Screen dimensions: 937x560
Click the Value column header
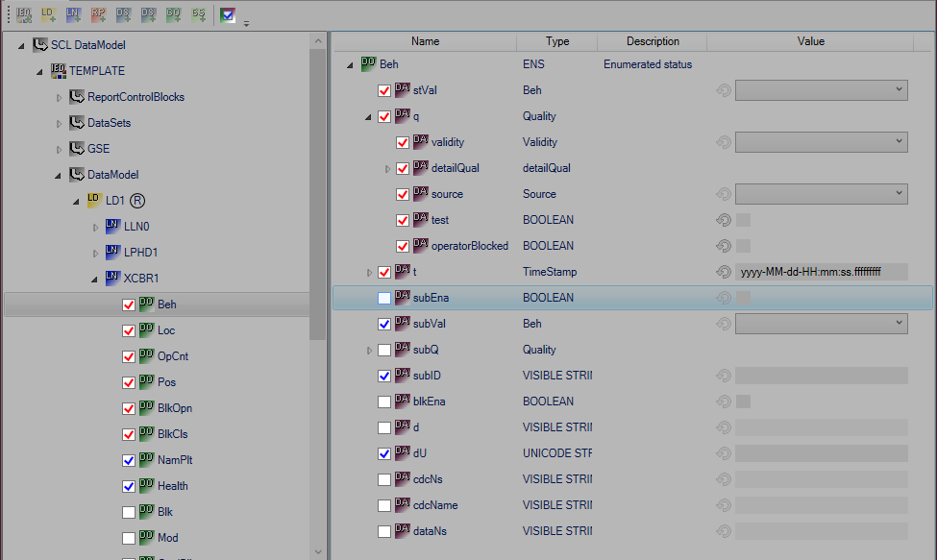pos(810,41)
